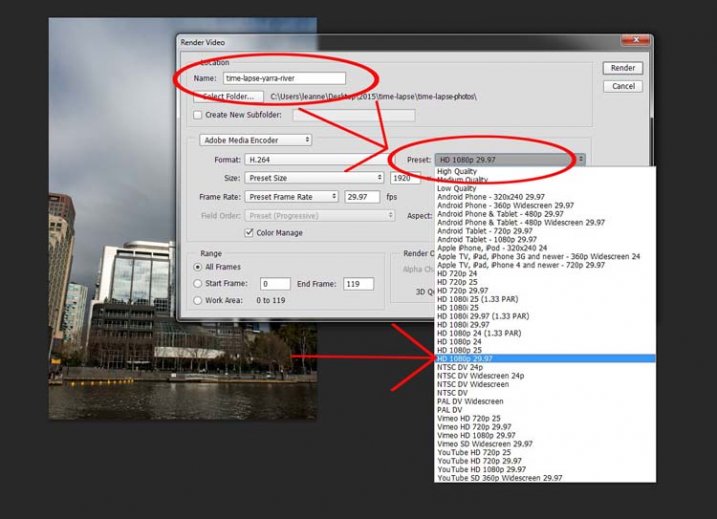Viewport: 717px width, 519px height.
Task: Click the Select Folder button
Action: click(229, 97)
